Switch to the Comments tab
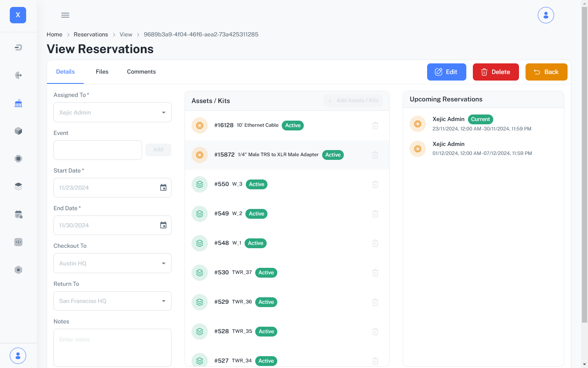This screenshot has height=368, width=588. tap(141, 72)
